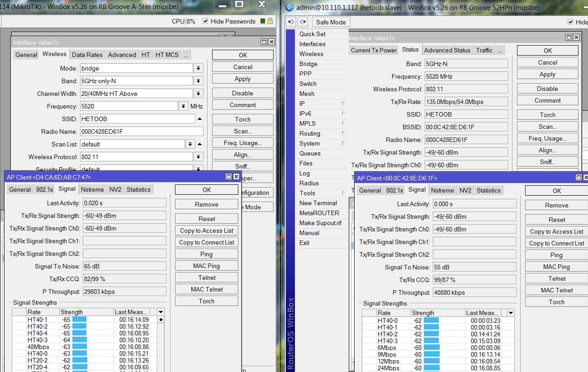Show more tabs after the HT MCS tab

(x=186, y=55)
